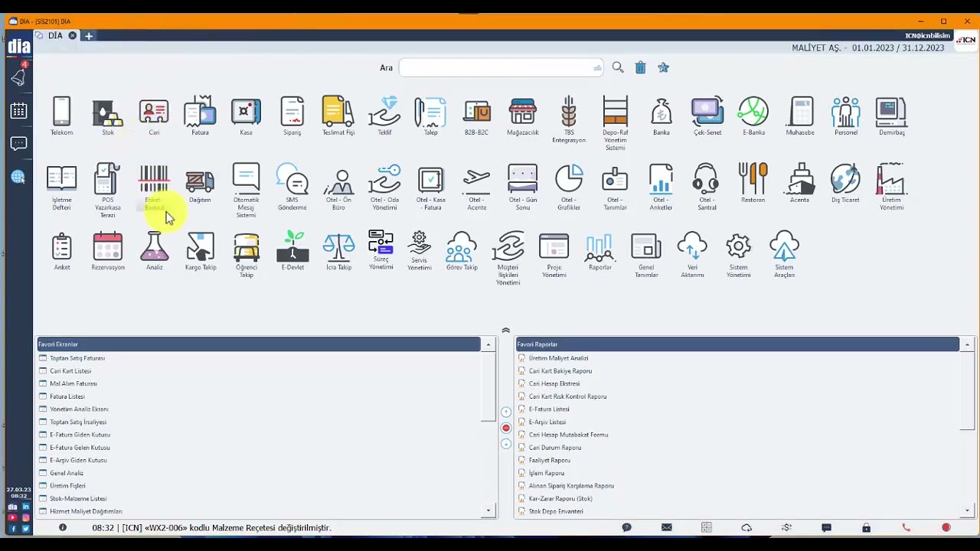The width and height of the screenshot is (980, 551).
Task: Open Üretim Maliyet Analizi report
Action: click(558, 358)
